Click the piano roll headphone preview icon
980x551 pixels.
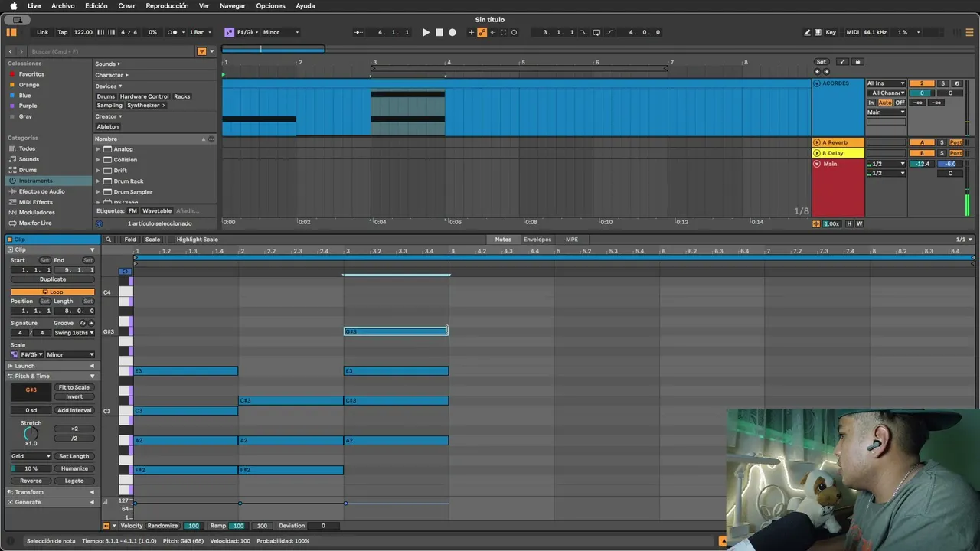125,271
